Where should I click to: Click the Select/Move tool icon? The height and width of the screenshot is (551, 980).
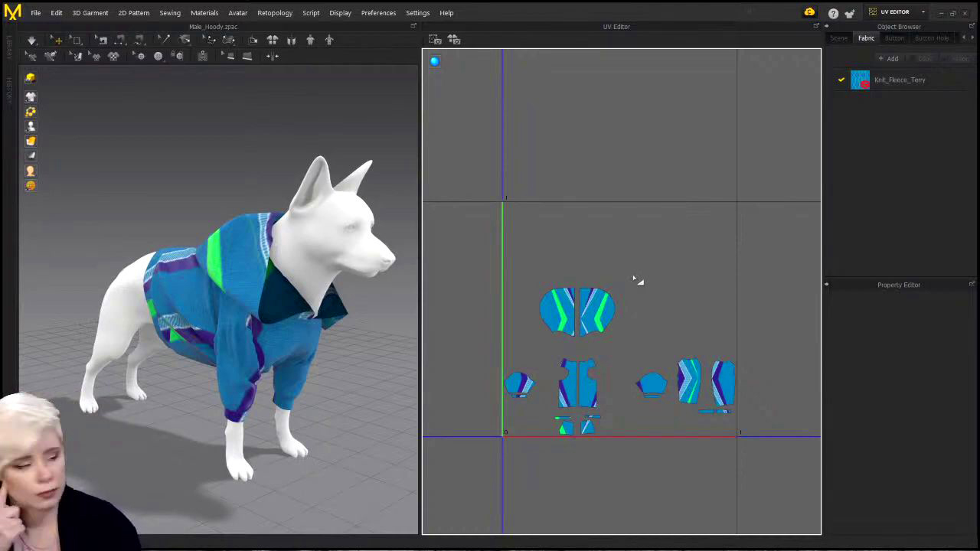click(x=57, y=40)
